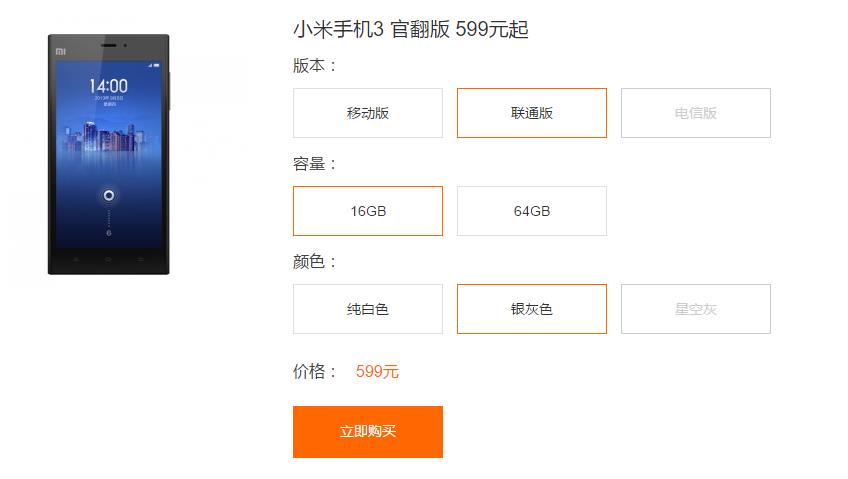The image size is (848, 479).
Task: Pick the 64GB capacity option
Action: (x=531, y=211)
